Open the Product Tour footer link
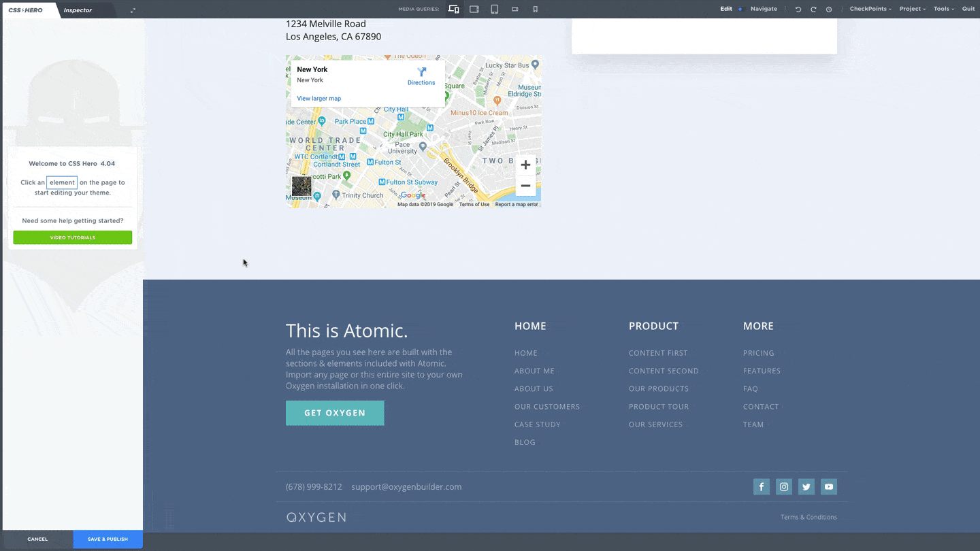The image size is (980, 551). coord(659,406)
